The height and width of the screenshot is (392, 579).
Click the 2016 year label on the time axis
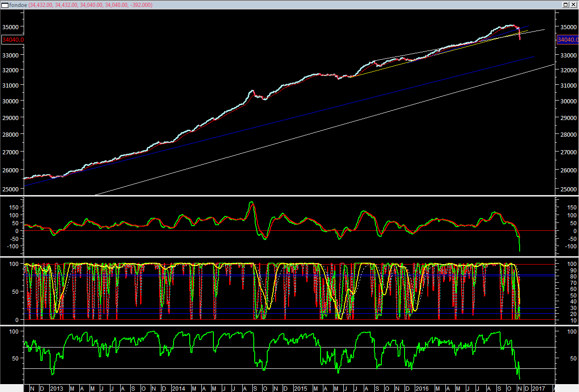coord(422,388)
